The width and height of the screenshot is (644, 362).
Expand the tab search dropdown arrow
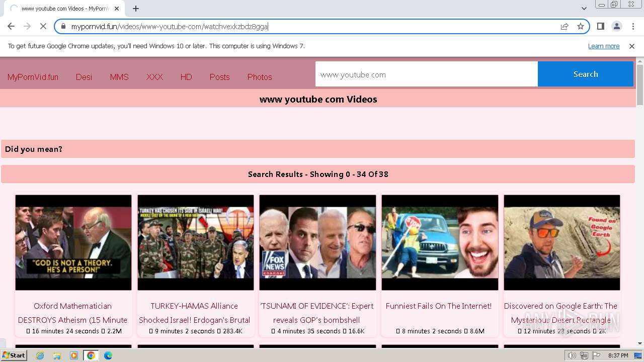pyautogui.click(x=584, y=9)
